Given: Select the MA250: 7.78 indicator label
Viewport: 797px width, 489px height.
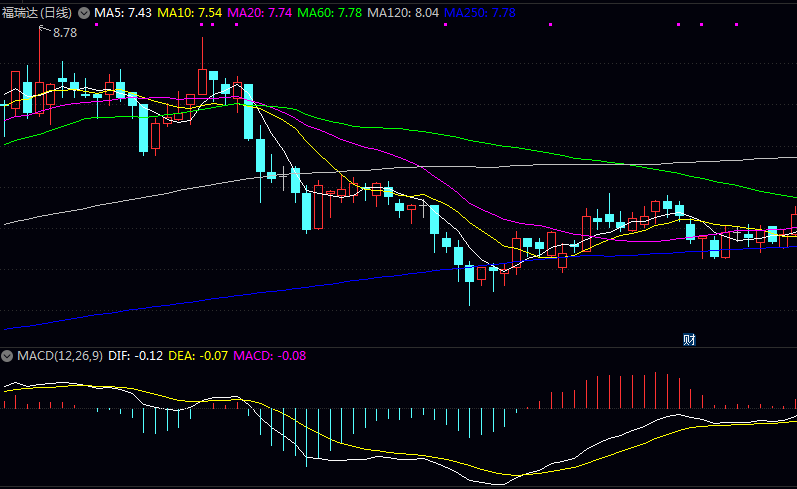Looking at the screenshot, I should [x=480, y=13].
